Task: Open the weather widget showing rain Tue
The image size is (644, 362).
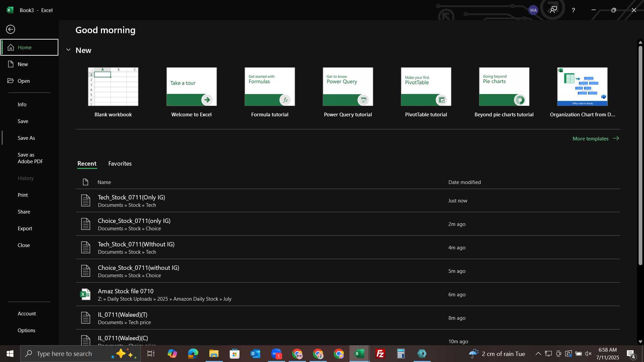Action: point(497,354)
